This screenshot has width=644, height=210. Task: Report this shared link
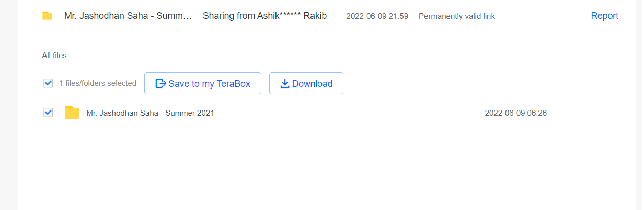tap(605, 16)
